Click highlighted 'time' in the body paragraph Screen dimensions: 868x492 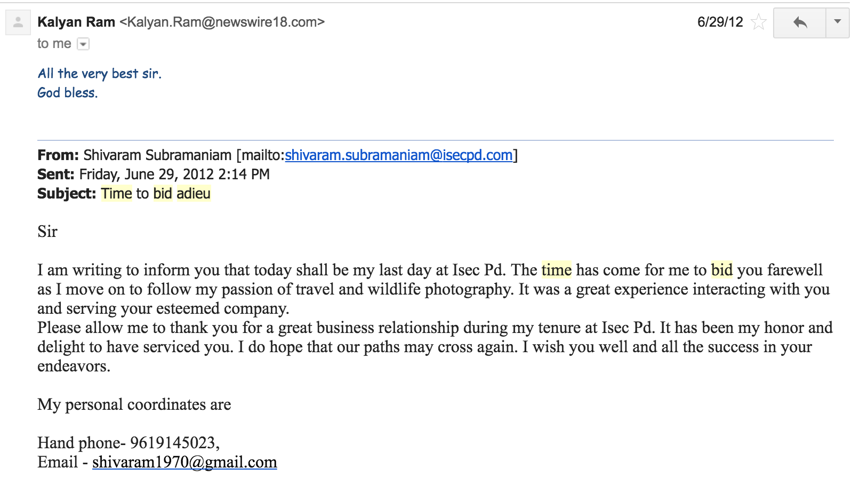[x=557, y=270]
